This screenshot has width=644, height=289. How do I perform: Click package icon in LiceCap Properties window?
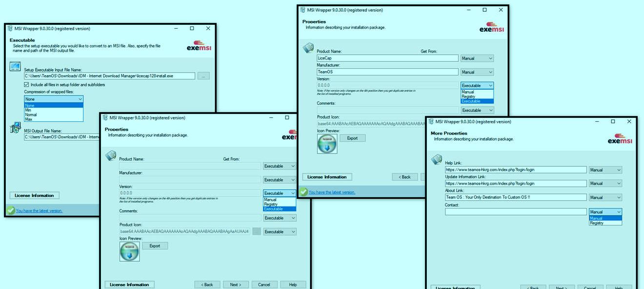click(x=308, y=48)
